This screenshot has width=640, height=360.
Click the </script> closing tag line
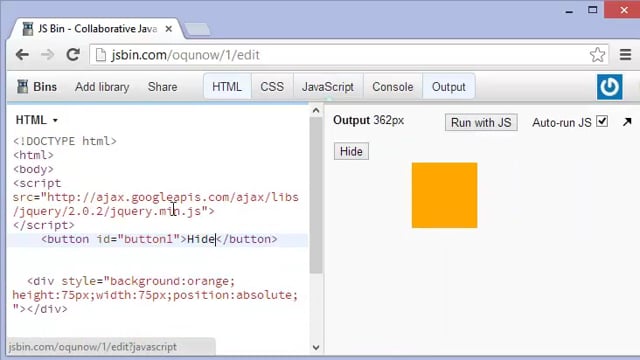pos(44,225)
